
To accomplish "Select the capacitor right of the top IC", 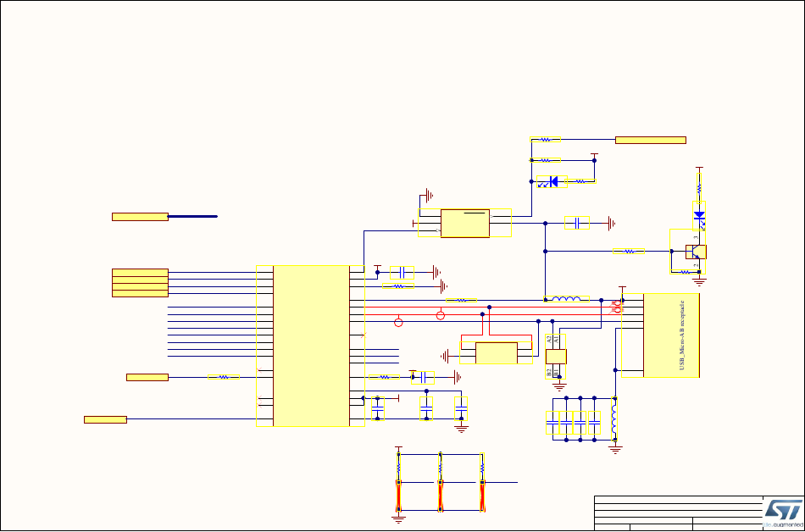I will (x=576, y=224).
